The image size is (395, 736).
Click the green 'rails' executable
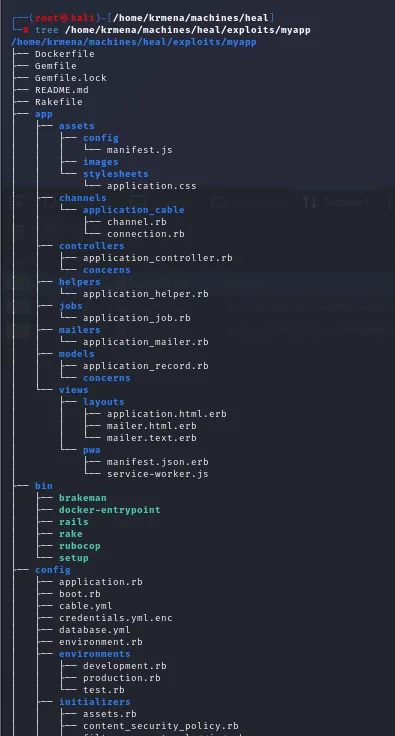coord(74,521)
